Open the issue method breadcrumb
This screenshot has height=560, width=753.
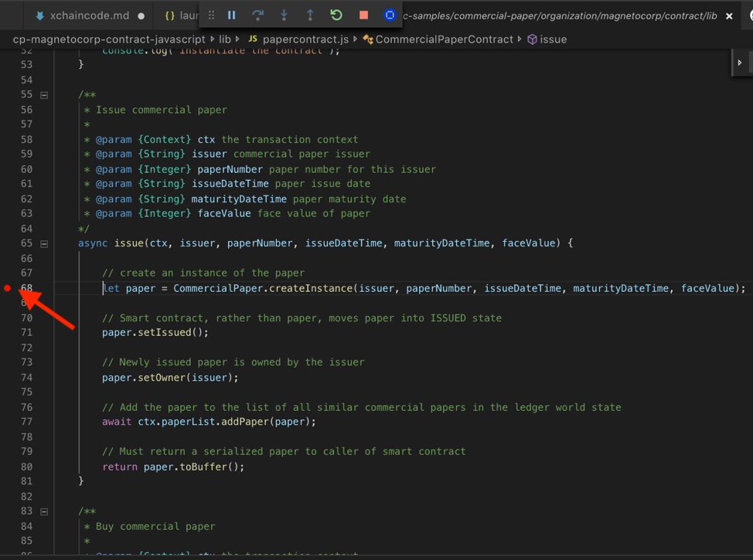[x=554, y=39]
